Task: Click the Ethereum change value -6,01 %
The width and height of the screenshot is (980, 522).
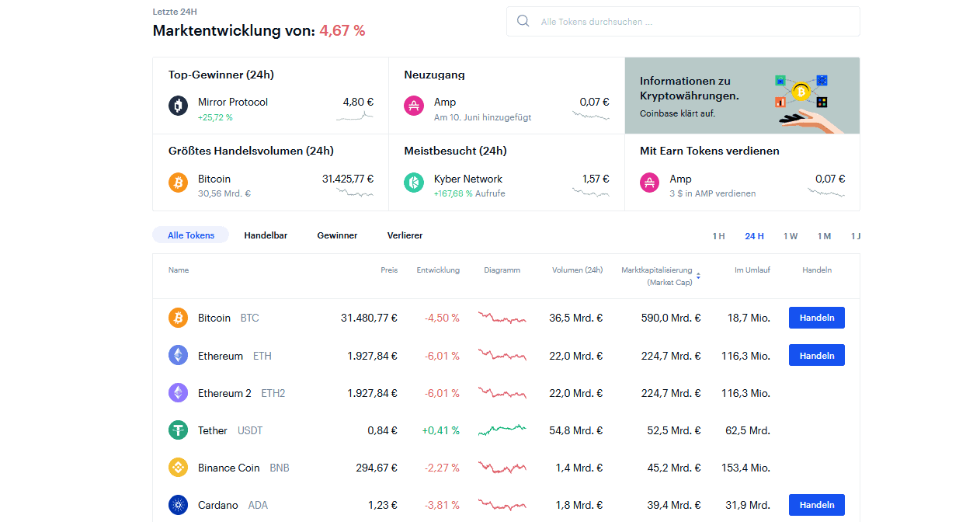Action: (x=442, y=356)
